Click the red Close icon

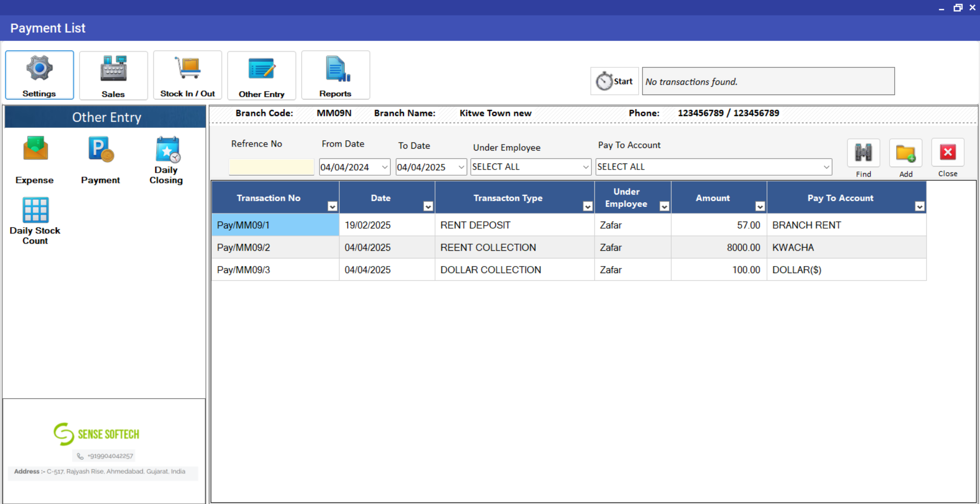click(x=948, y=152)
